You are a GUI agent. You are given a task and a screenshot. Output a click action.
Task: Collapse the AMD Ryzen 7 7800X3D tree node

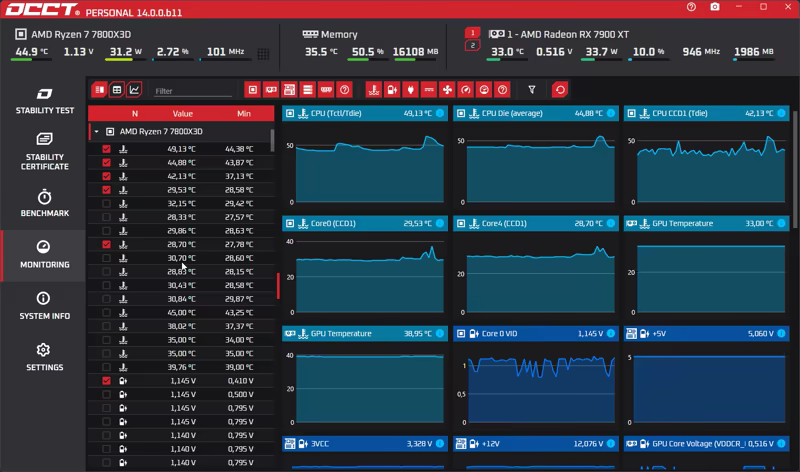(x=96, y=132)
